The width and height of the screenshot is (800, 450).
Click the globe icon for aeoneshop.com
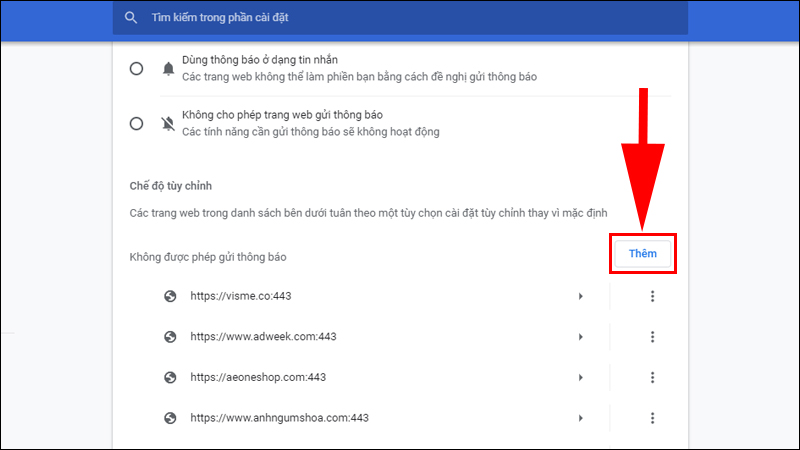tap(171, 377)
